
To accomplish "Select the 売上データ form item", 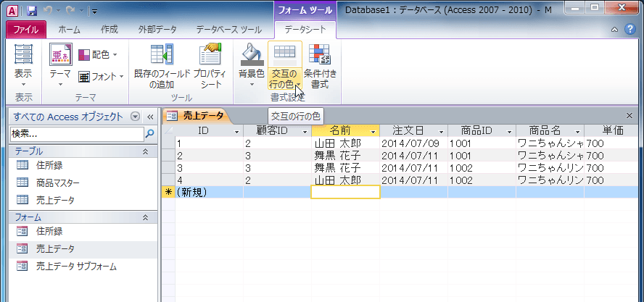I will 83,248.
